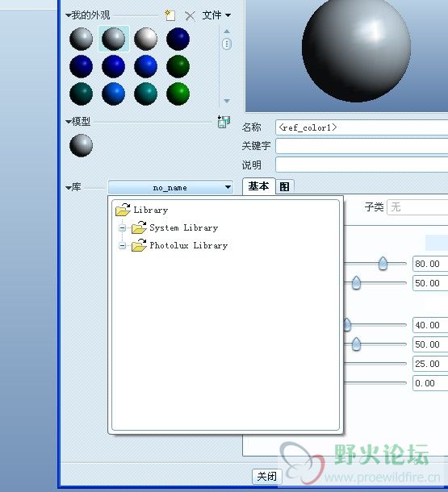Screen dimensions: 448x492
Task: Click the slider handle at 80.00
Action: [383, 264]
